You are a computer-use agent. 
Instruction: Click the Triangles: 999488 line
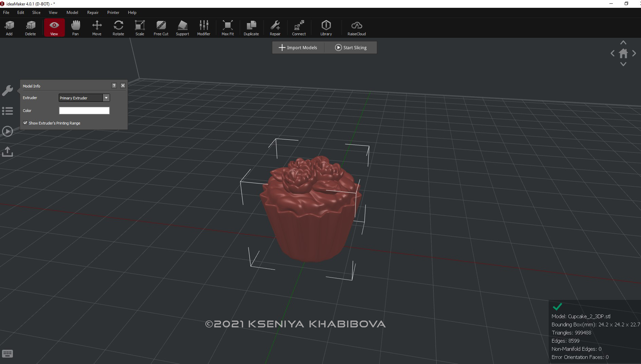pos(571,332)
